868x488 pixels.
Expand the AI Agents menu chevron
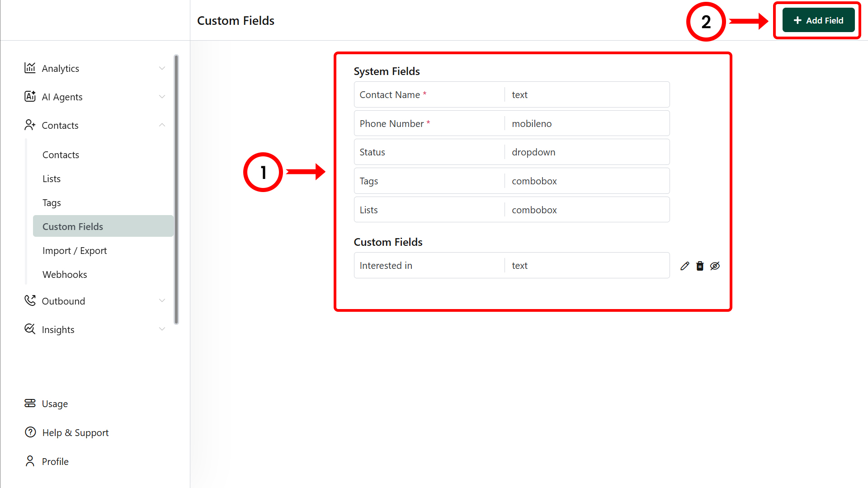(162, 97)
